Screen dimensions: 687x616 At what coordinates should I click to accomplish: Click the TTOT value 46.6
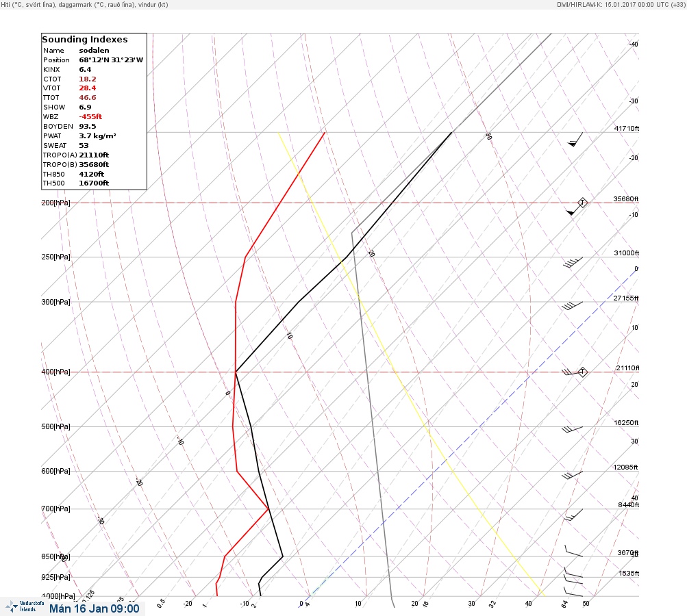[x=88, y=98]
